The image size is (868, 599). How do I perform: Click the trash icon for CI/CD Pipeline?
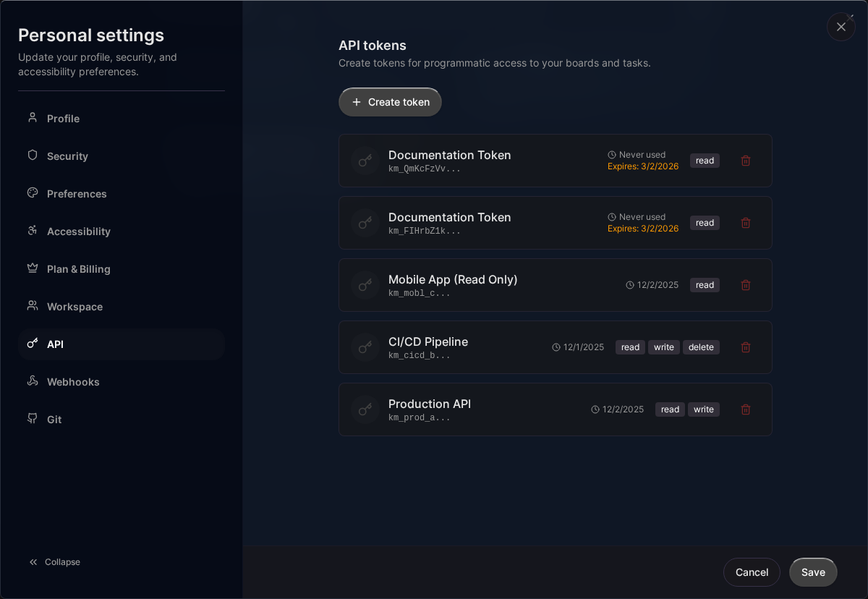[x=746, y=347]
